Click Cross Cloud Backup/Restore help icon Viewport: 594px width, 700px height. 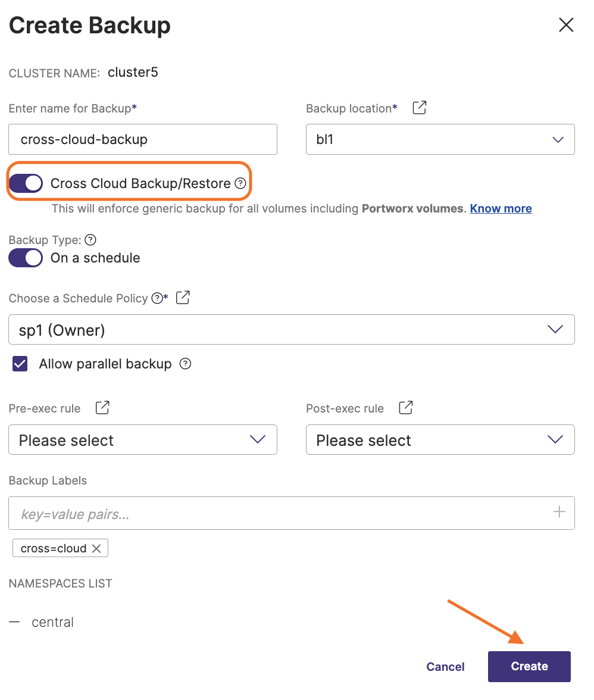(240, 183)
